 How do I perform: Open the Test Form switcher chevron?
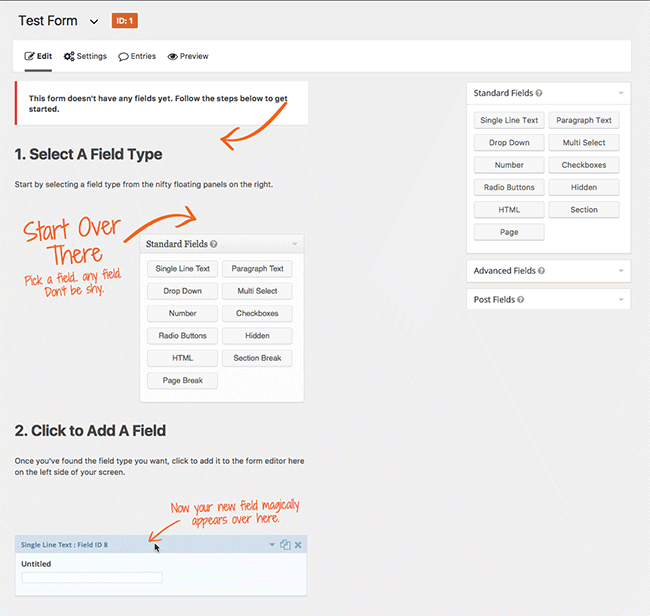point(94,22)
